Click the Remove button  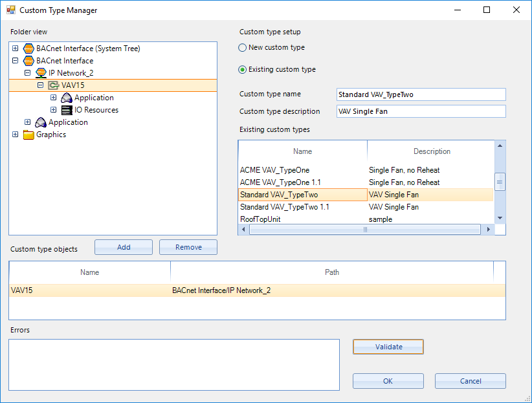tap(188, 247)
